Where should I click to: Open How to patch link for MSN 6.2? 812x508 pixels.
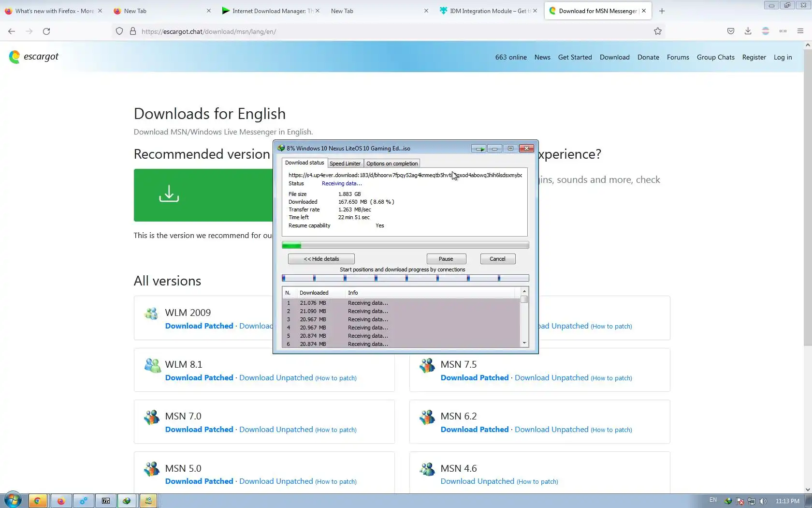[x=611, y=430]
